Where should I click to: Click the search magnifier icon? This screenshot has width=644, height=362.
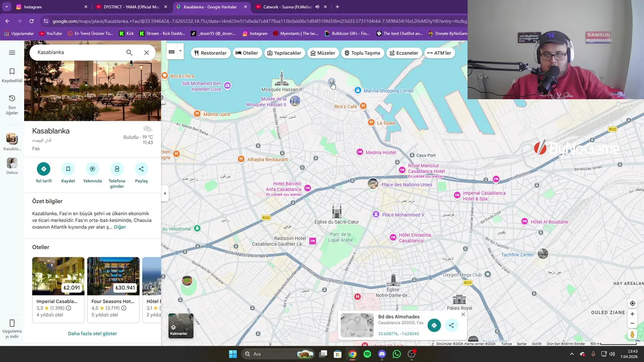129,52
